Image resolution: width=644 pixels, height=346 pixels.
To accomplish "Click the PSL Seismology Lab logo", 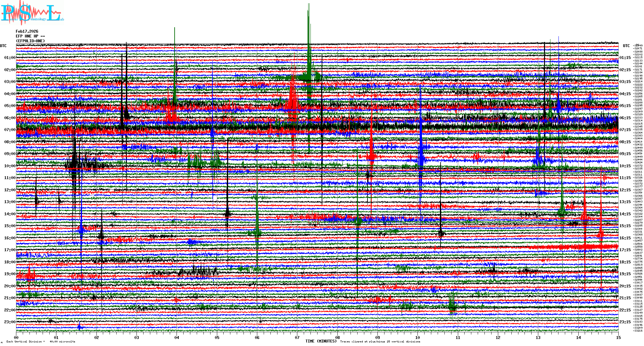I will click(x=32, y=13).
